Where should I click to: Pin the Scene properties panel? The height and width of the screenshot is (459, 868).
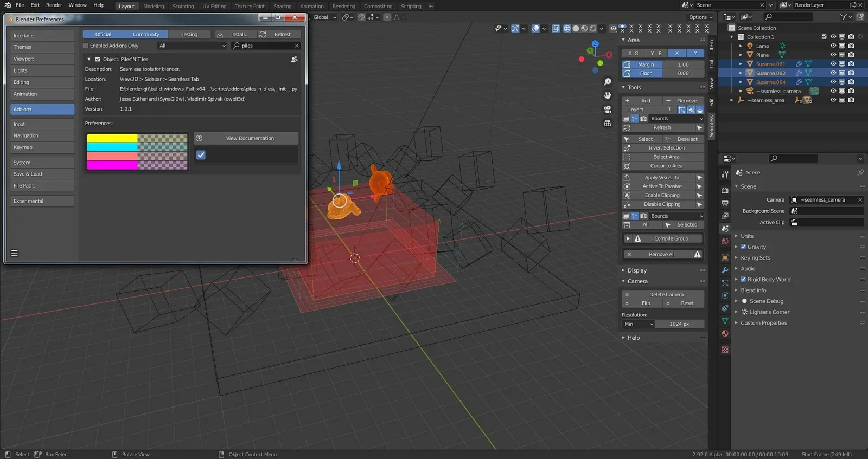pyautogui.click(x=860, y=172)
